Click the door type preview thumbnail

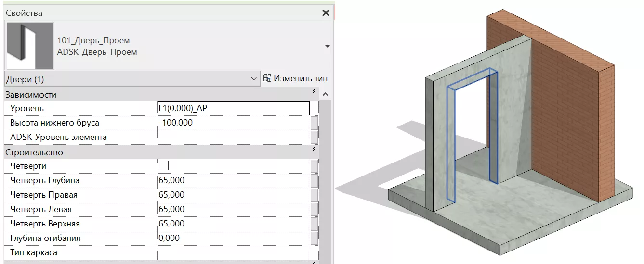point(30,46)
